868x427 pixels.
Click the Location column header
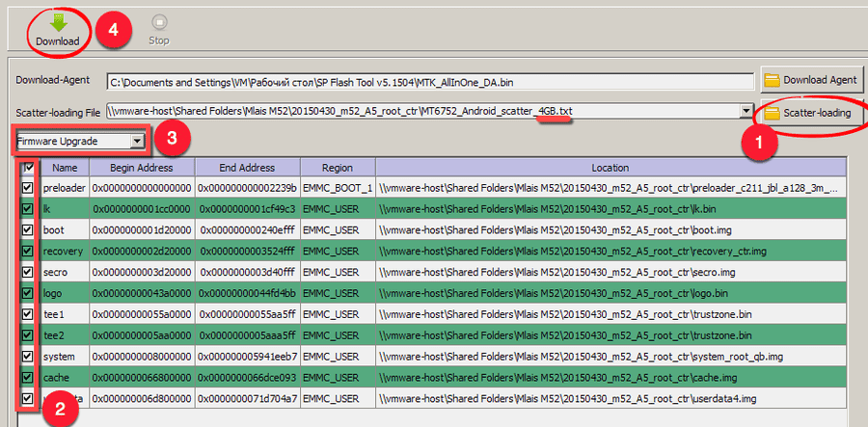(610, 167)
